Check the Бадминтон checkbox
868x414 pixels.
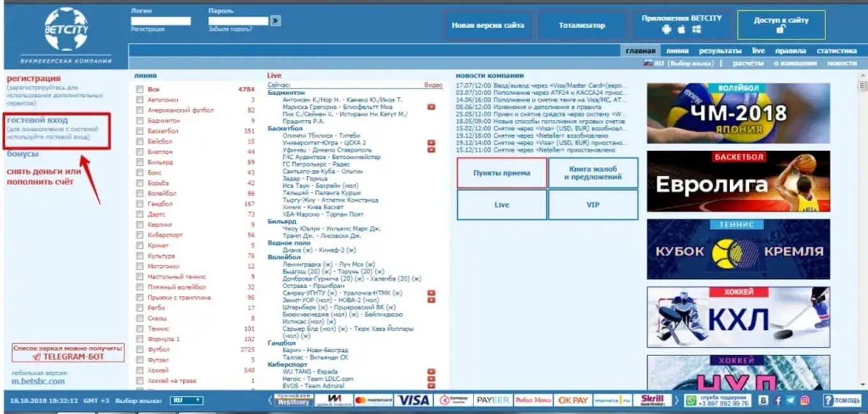click(x=139, y=121)
